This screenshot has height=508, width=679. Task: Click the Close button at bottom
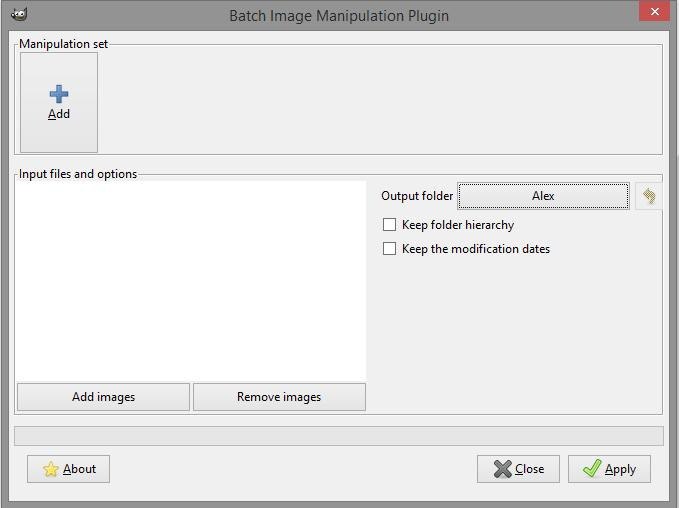(518, 469)
